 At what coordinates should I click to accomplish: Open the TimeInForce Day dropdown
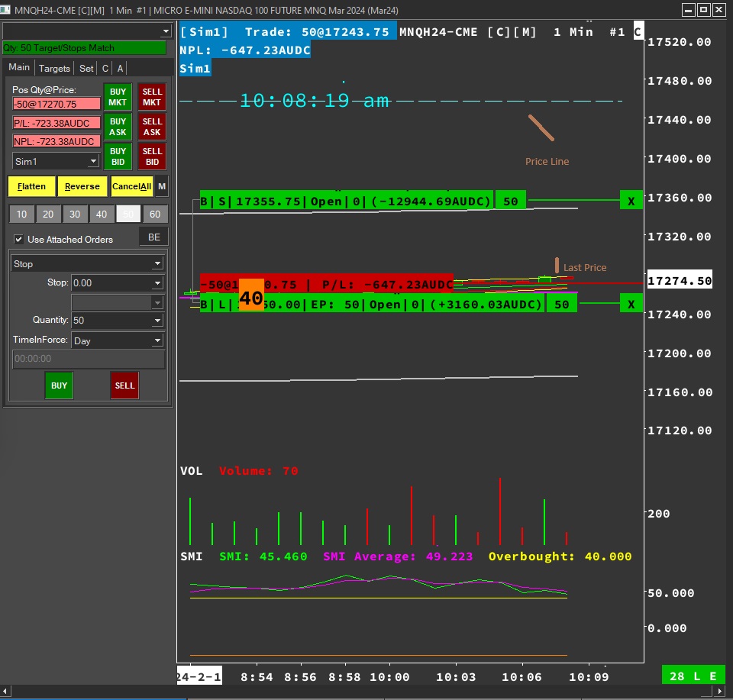tap(118, 340)
